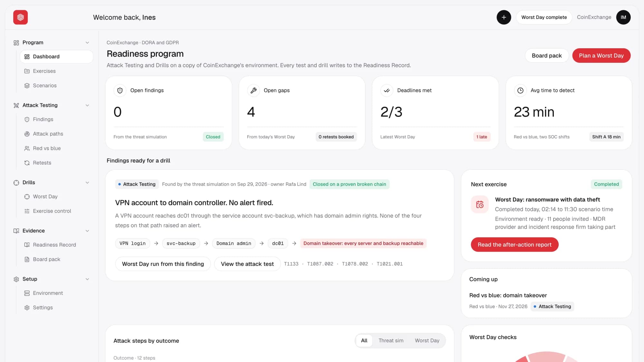Click the Avg time to detect clock icon
This screenshot has height=362, width=644.
520,90
